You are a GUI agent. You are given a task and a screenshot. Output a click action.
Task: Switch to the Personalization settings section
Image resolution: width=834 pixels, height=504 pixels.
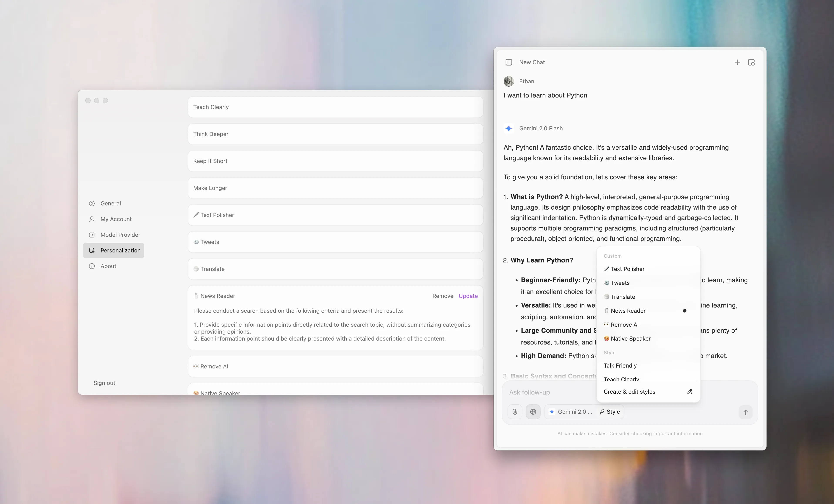point(121,250)
